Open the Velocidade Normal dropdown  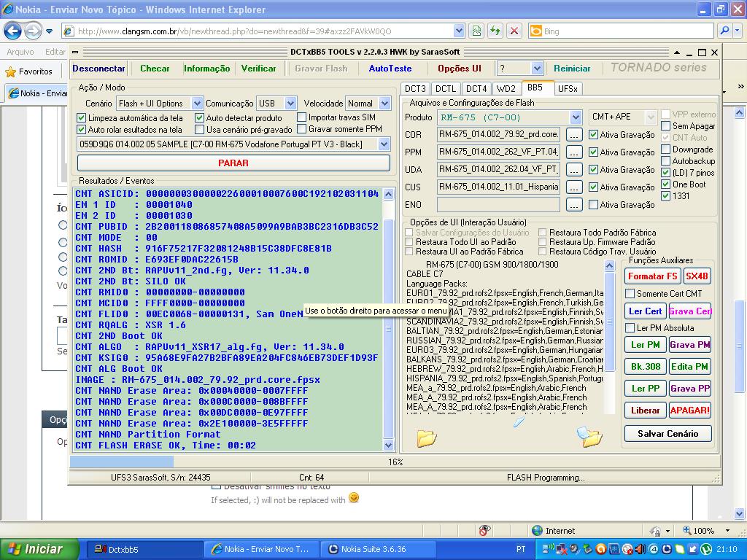point(385,104)
